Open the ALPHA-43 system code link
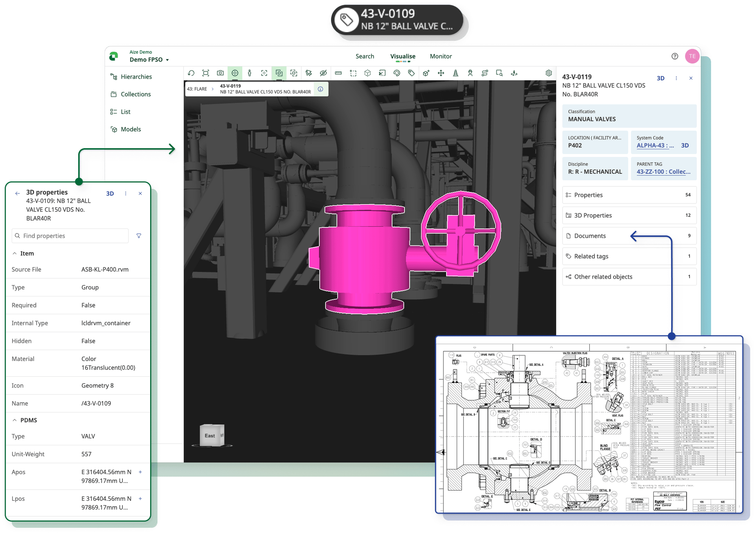Image resolution: width=756 pixels, height=534 pixels. tap(655, 145)
